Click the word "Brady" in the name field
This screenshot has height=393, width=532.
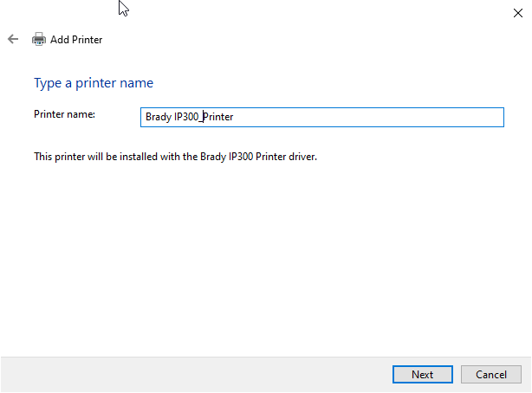(x=159, y=117)
